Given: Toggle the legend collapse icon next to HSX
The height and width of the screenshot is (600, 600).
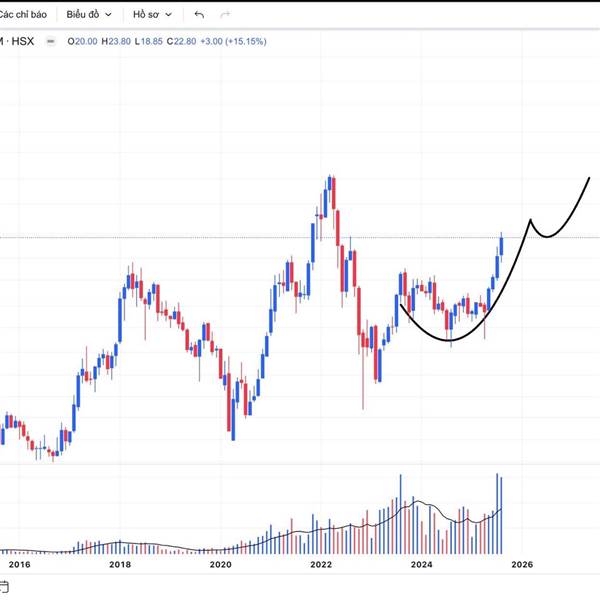Looking at the screenshot, I should pyautogui.click(x=51, y=41).
